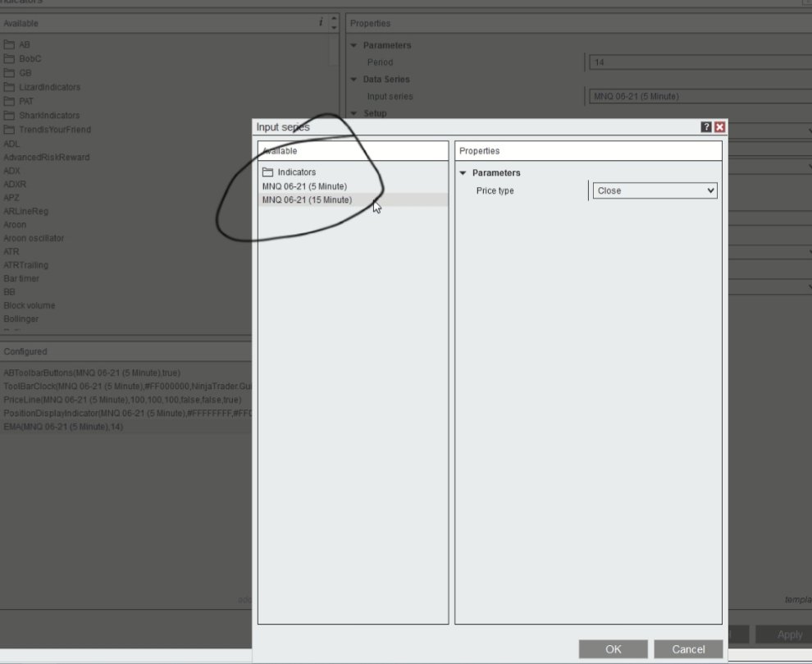The image size is (812, 664).
Task: Open the PAT folder in Indicators window
Action: click(x=26, y=101)
